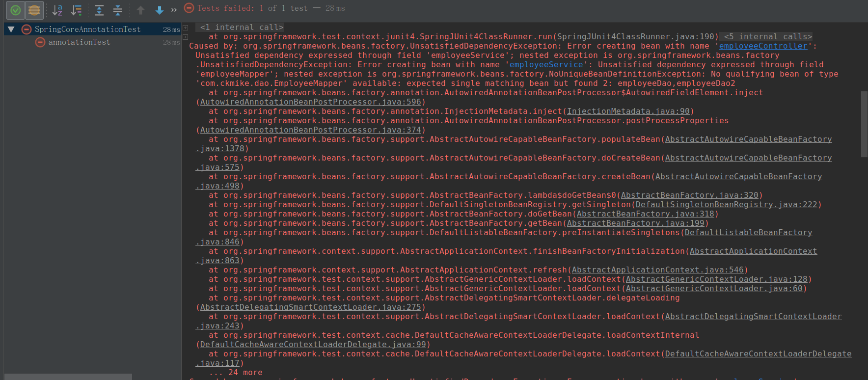
Task: Open AbstractApplicationContext.java:546 link
Action: (657, 270)
